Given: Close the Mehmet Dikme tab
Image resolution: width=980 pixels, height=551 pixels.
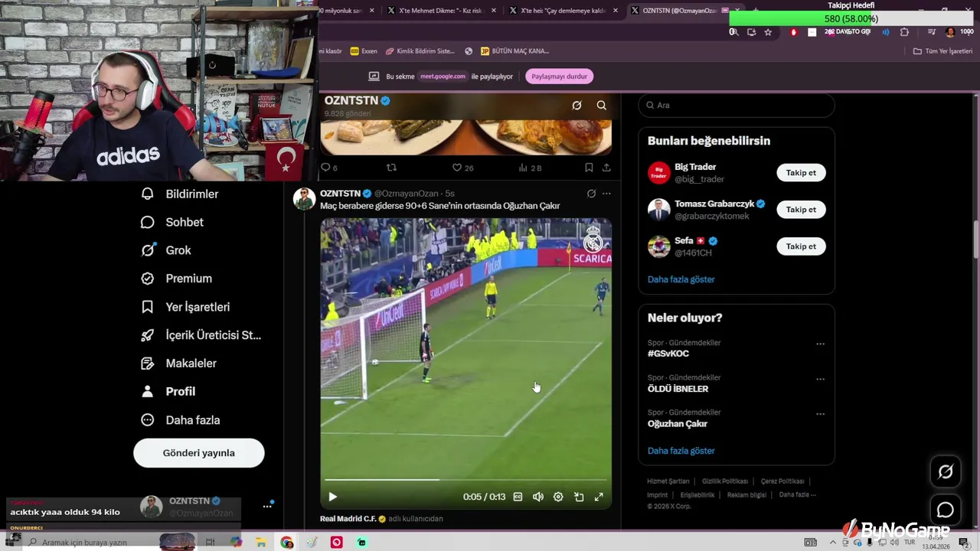Looking at the screenshot, I should pos(494,11).
